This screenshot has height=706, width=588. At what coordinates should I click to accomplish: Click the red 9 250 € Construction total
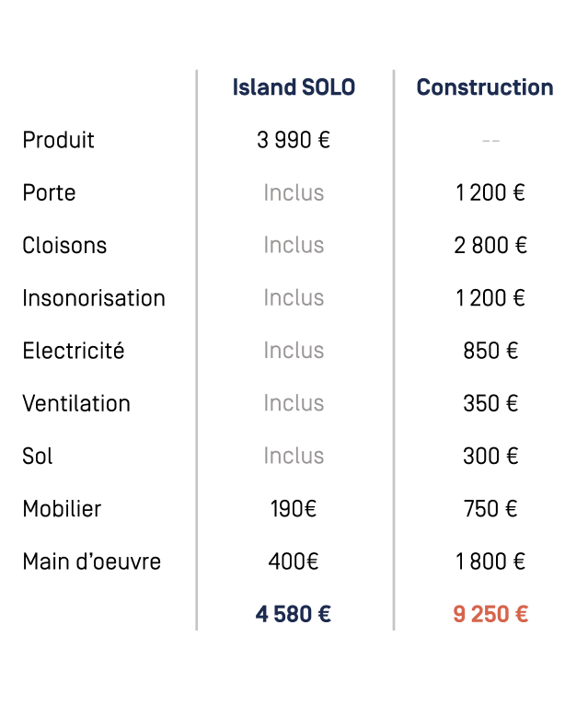click(x=490, y=614)
